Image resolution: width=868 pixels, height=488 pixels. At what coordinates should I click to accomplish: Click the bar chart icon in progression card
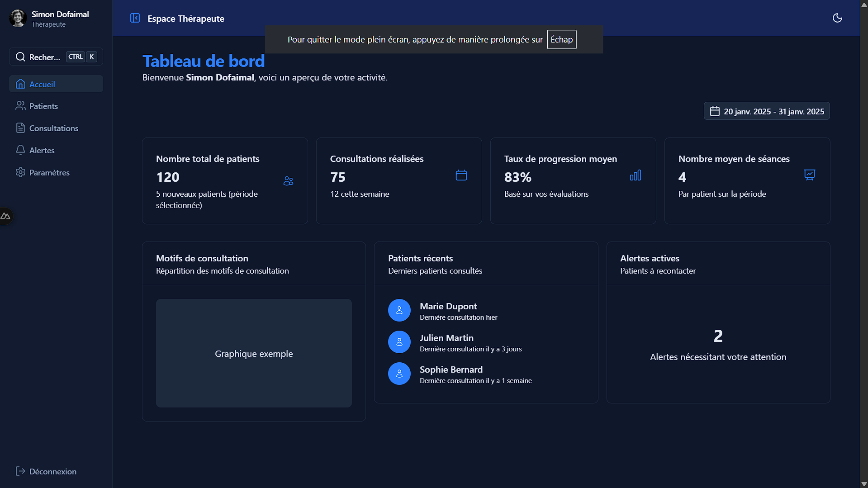click(x=636, y=175)
